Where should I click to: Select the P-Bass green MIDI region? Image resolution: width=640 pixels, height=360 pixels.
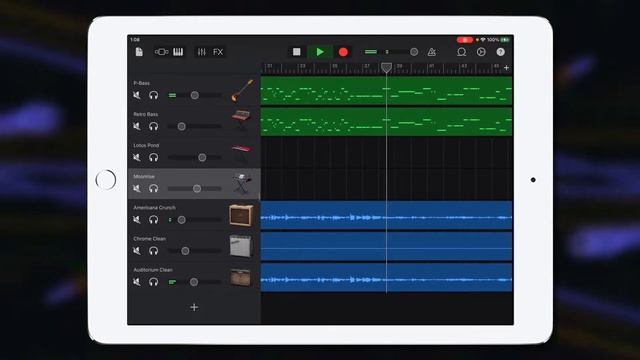(x=386, y=91)
